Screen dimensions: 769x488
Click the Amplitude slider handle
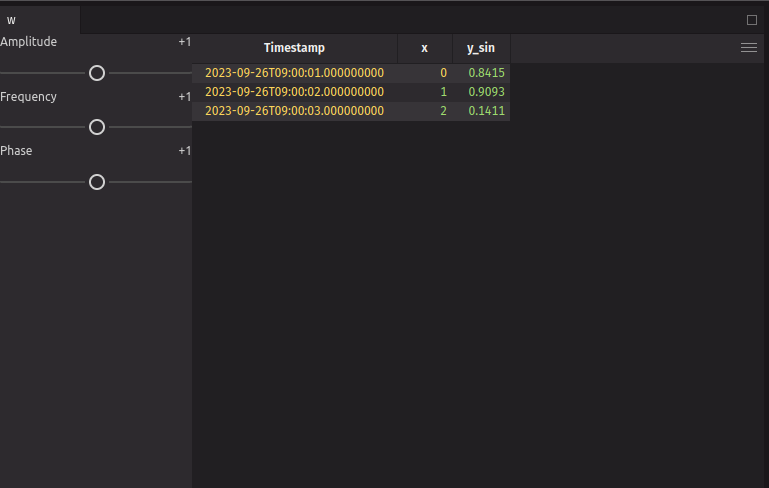click(97, 73)
